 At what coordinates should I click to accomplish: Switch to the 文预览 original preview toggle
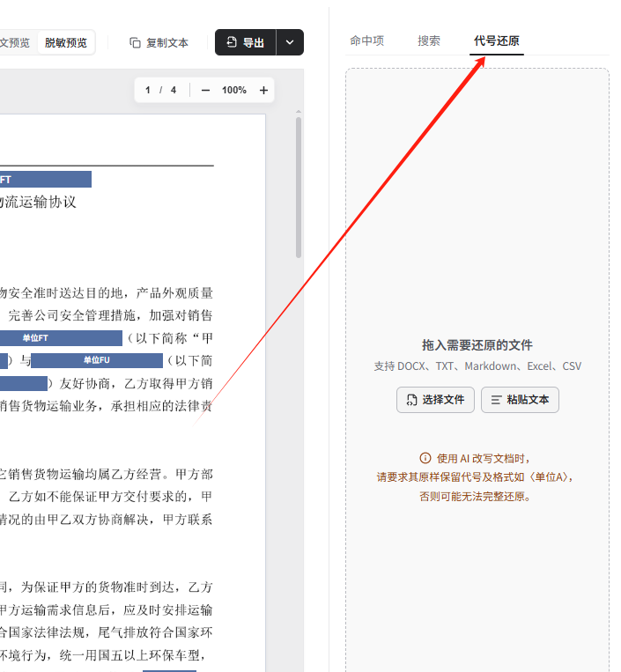click(x=16, y=42)
